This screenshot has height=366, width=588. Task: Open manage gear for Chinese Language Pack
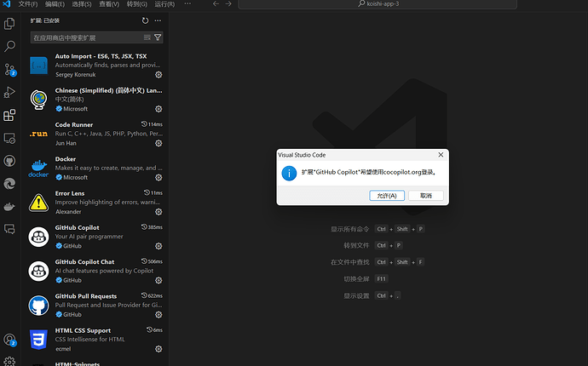pyautogui.click(x=159, y=109)
